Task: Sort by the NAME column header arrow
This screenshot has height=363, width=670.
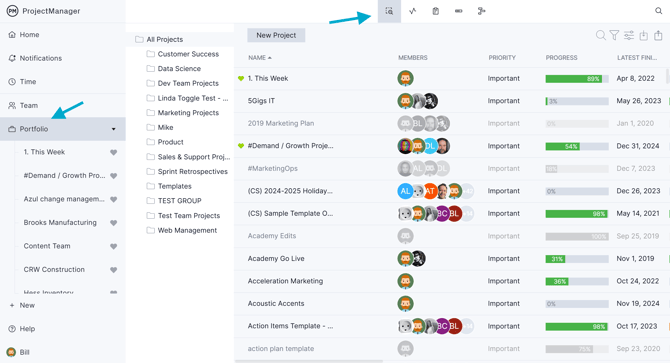Action: coord(270,58)
